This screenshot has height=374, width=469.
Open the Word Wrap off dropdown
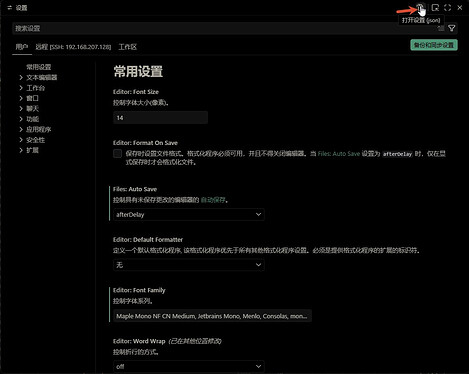point(189,366)
